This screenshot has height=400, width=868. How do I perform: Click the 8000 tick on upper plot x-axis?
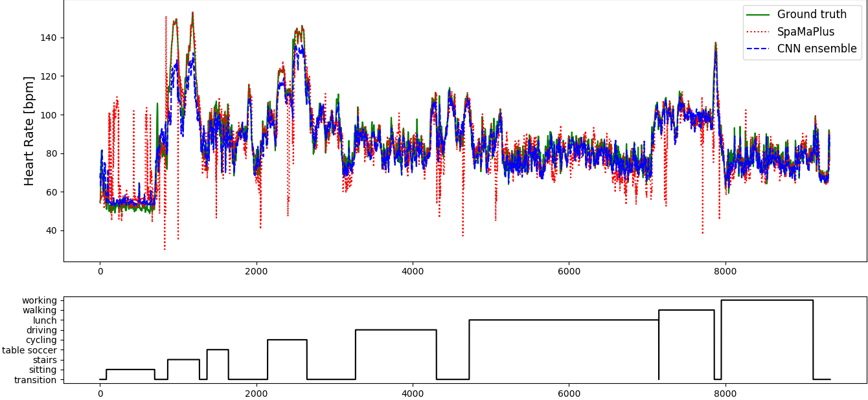tap(725, 272)
